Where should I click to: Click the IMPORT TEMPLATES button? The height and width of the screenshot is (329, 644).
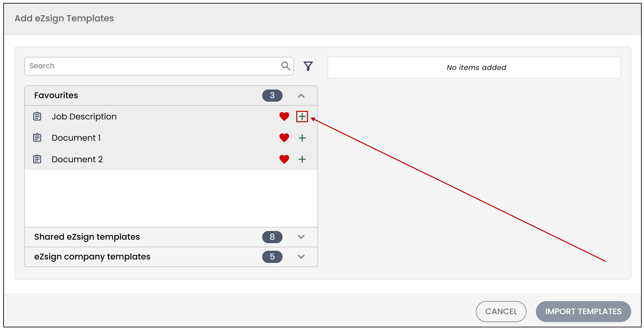pos(583,311)
